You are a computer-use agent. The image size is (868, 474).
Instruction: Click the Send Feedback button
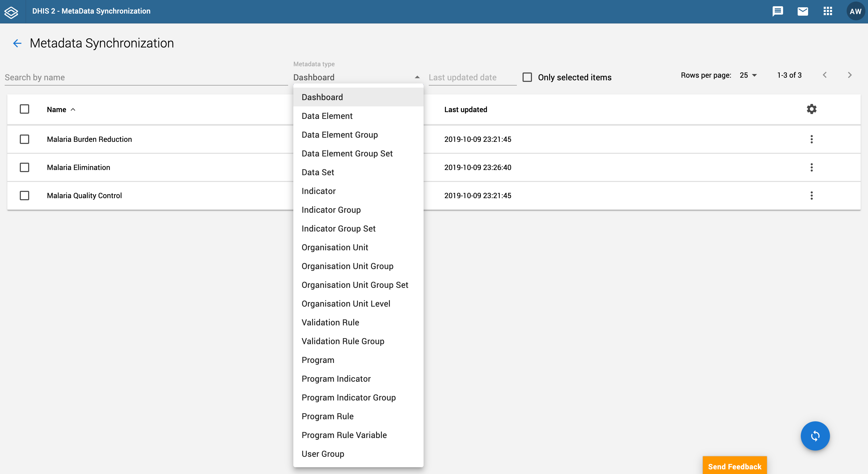(734, 466)
